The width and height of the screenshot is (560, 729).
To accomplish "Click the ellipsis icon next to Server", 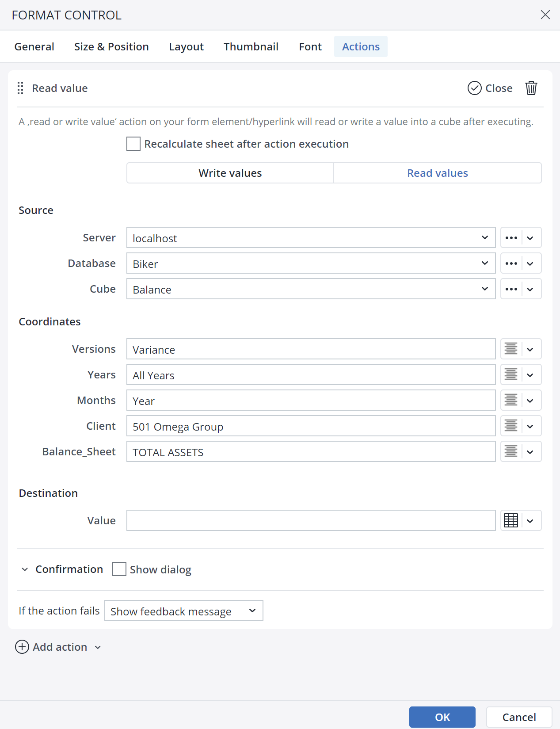I will (x=511, y=238).
